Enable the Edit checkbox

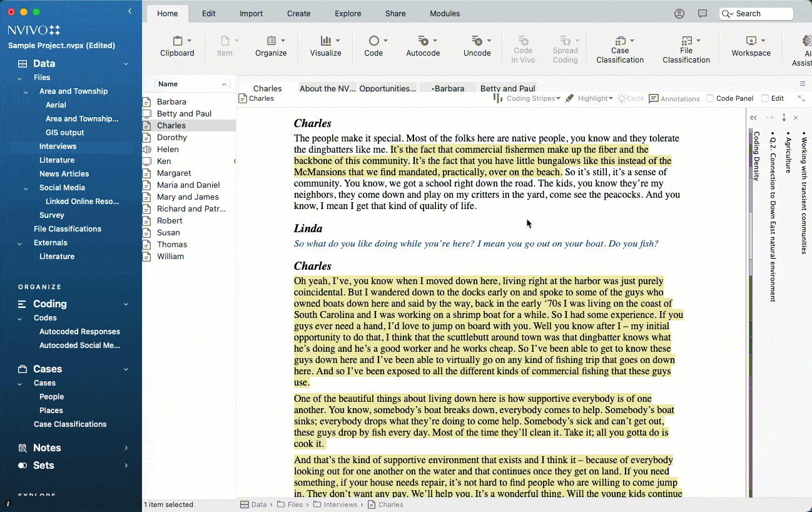pos(765,98)
